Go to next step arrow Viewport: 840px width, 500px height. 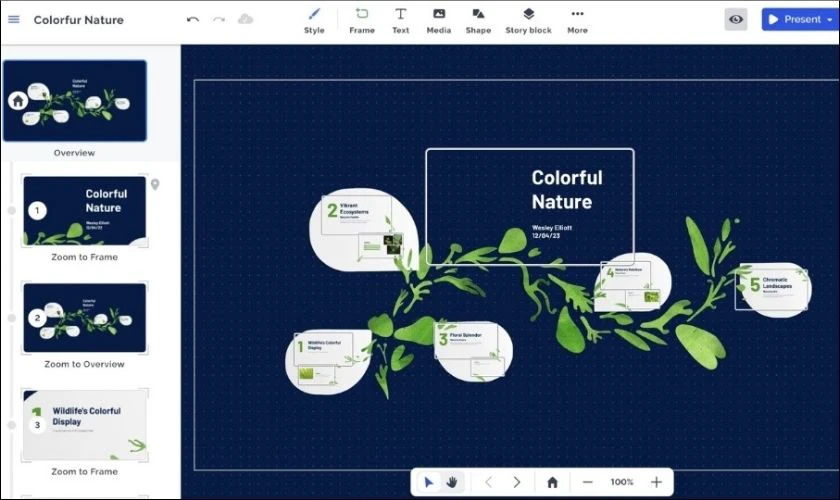(x=517, y=482)
